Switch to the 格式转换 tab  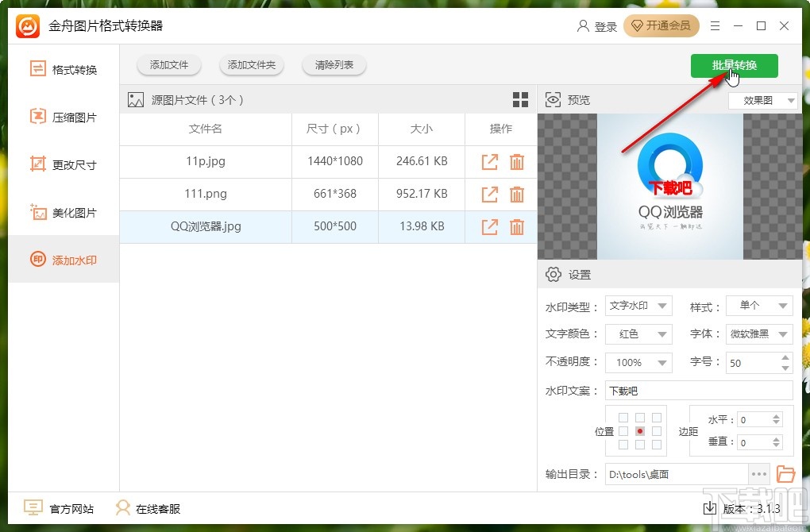[64, 69]
